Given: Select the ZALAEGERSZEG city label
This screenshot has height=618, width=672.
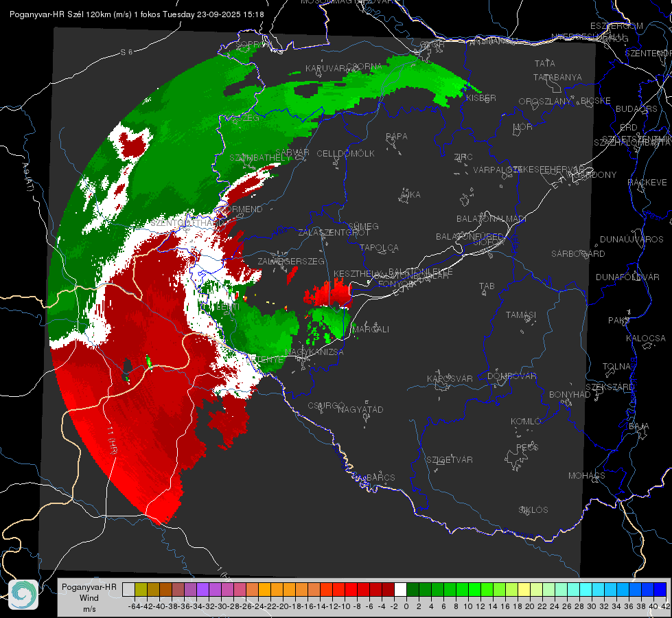Looking at the screenshot, I should pyautogui.click(x=291, y=261).
